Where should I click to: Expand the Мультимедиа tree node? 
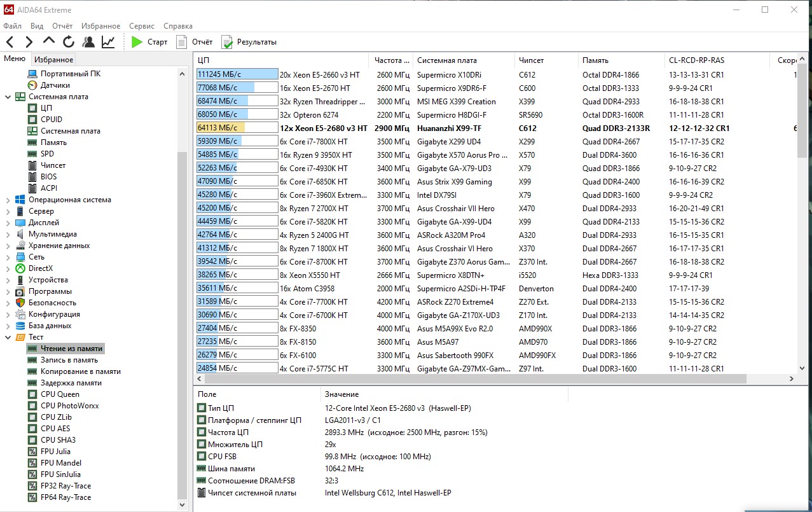click(8, 234)
